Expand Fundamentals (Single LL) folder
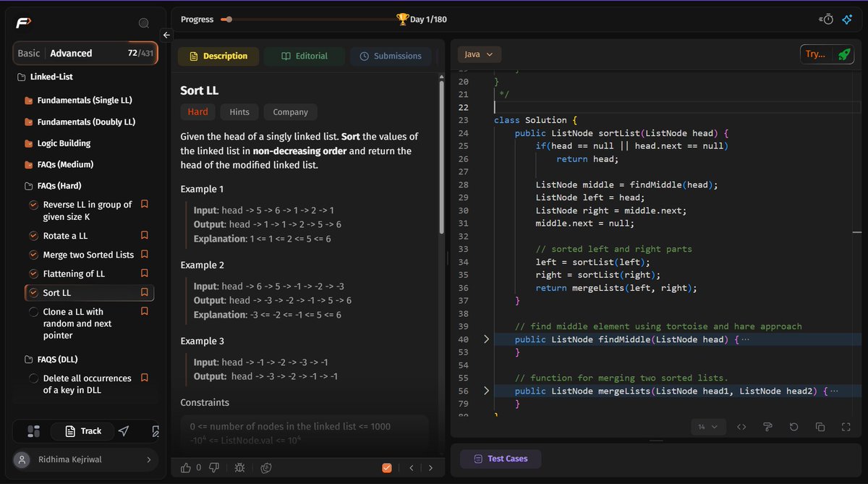Image resolution: width=868 pixels, height=484 pixels. (78, 100)
